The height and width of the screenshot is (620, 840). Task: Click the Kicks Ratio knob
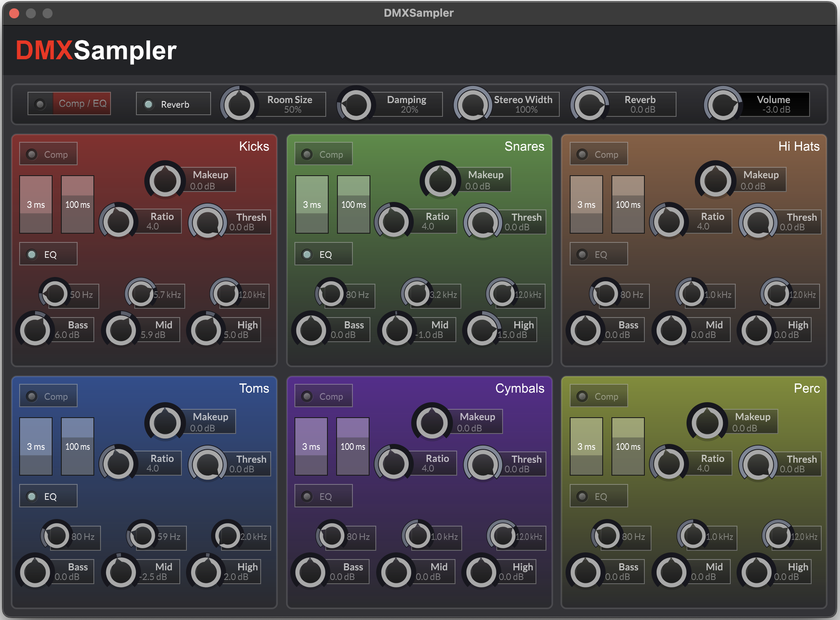click(x=118, y=221)
